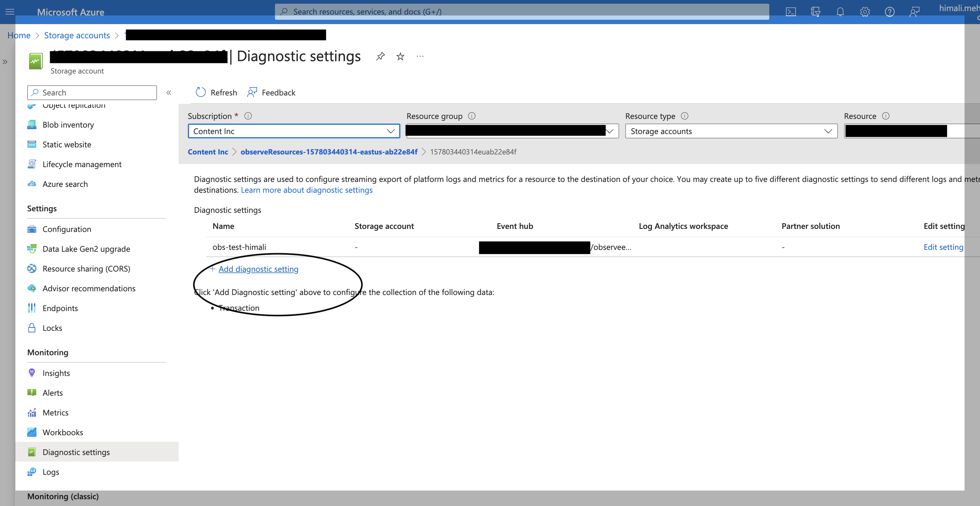The width and height of the screenshot is (980, 506).
Task: Open portal settings gear icon
Action: click(x=865, y=12)
